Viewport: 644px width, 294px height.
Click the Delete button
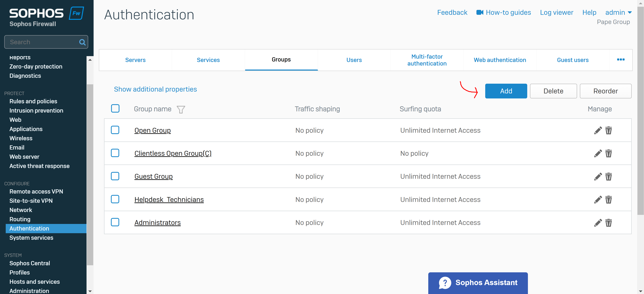coord(553,91)
